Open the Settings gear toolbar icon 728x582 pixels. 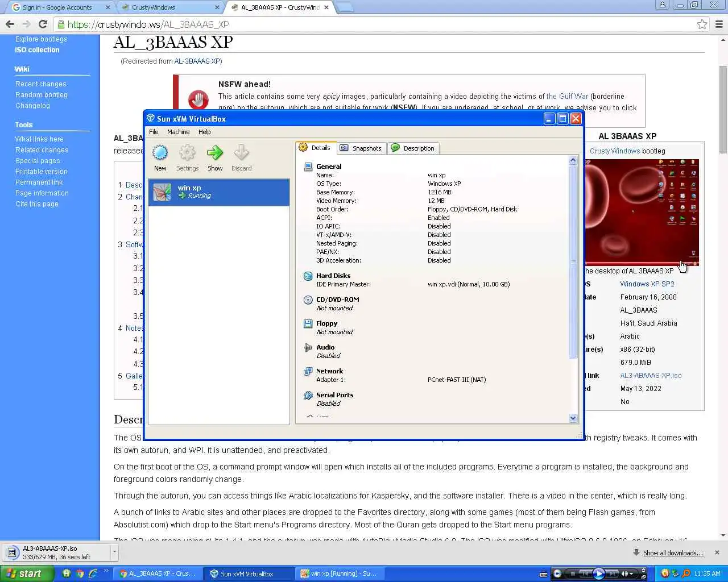tap(187, 153)
